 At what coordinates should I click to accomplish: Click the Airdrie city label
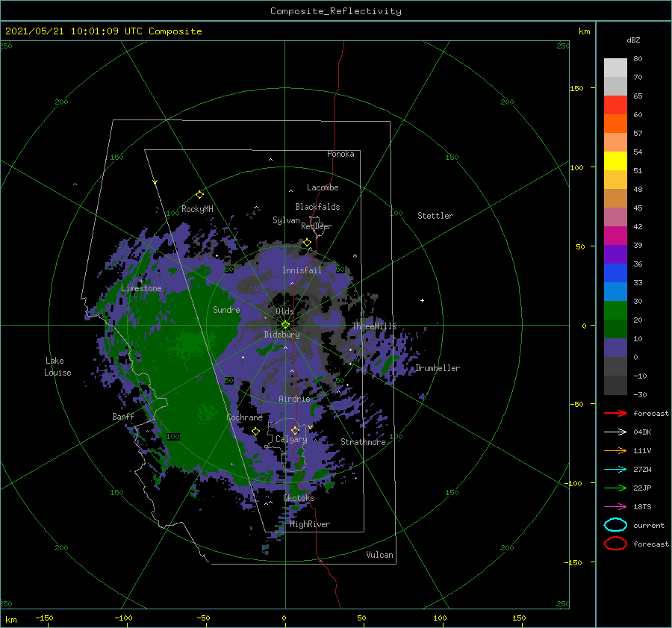point(294,399)
